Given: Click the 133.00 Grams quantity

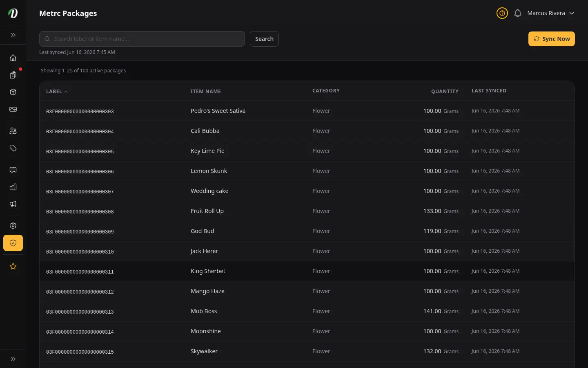Looking at the screenshot, I should point(441,211).
